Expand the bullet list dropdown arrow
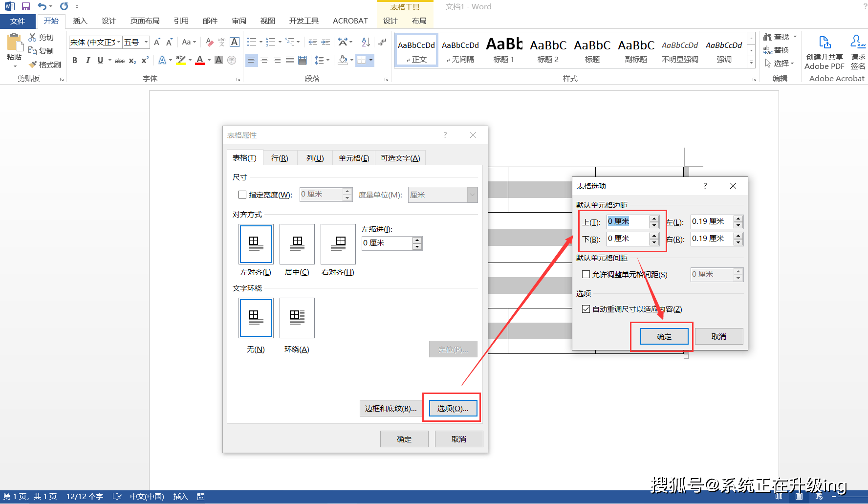The height and width of the screenshot is (504, 868). tap(261, 42)
